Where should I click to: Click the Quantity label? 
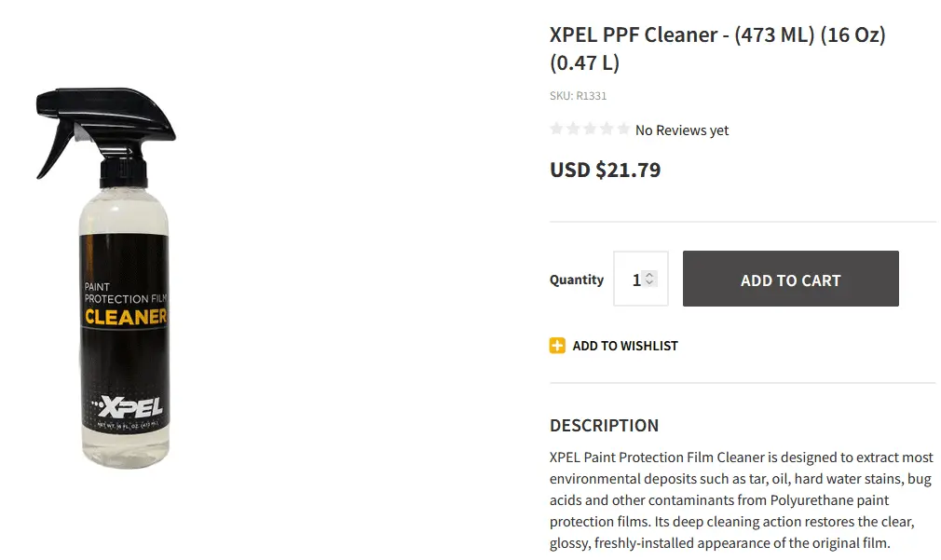[x=576, y=280]
